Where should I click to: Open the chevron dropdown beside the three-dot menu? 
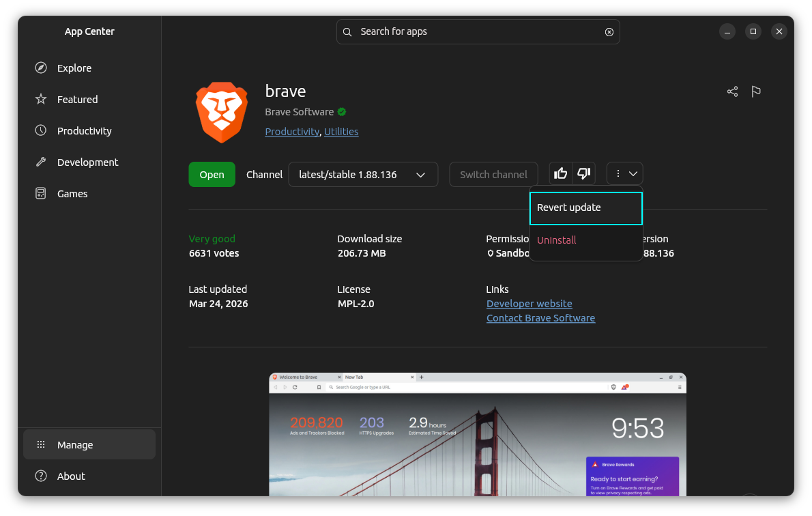(x=633, y=173)
